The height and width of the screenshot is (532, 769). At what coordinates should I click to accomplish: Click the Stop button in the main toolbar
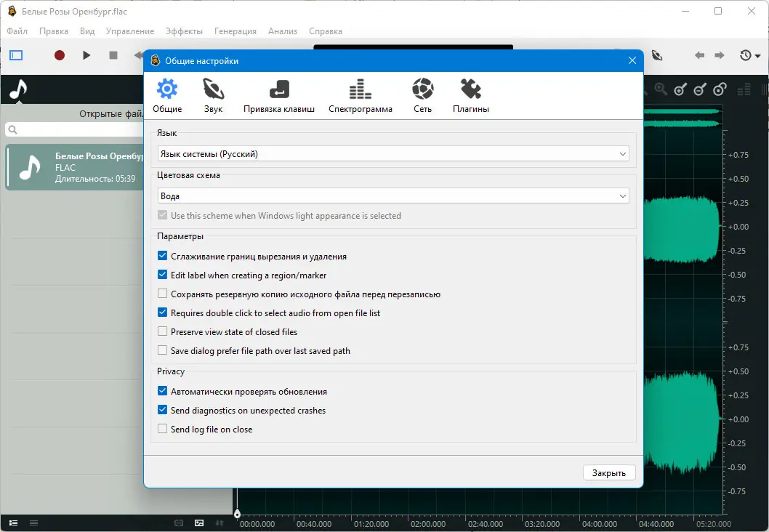[113, 55]
